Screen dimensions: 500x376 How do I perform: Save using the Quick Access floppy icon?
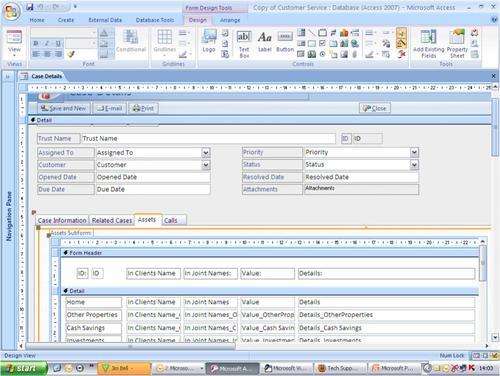[x=30, y=7]
